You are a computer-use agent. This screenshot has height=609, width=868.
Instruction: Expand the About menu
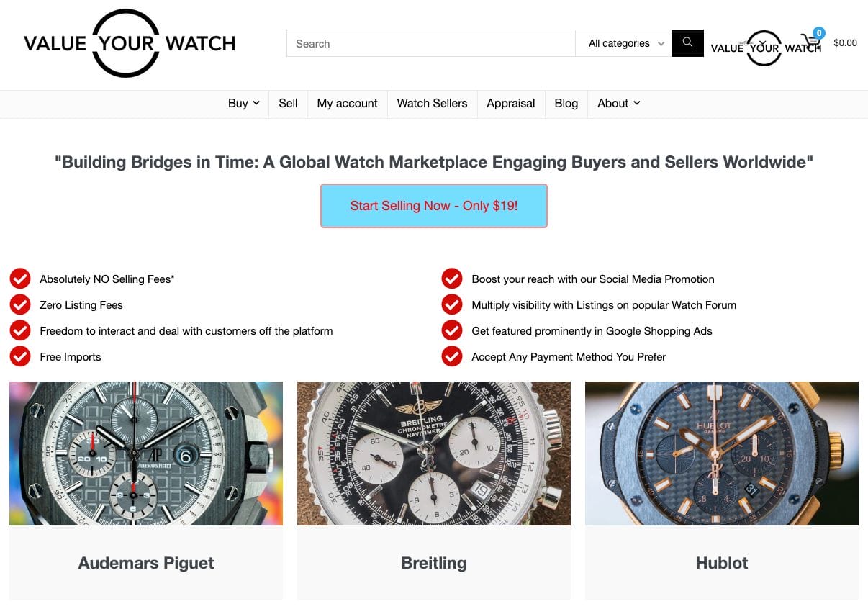click(618, 103)
